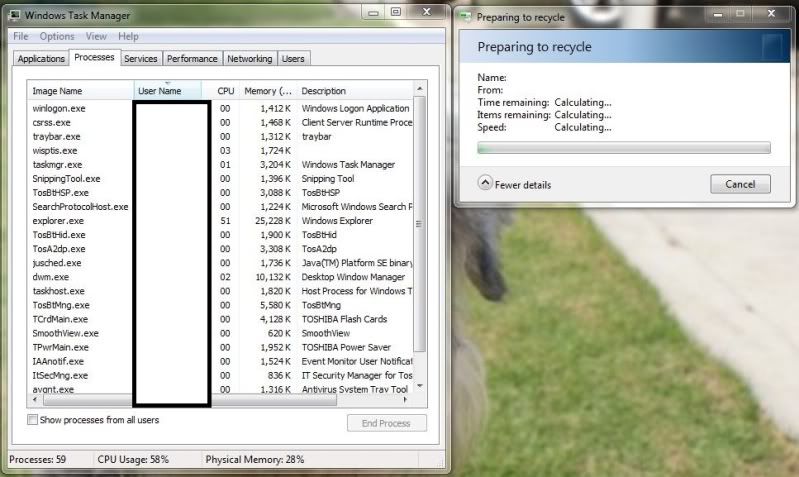
Task: Click the 25,228 K memory value
Action: pos(273,221)
